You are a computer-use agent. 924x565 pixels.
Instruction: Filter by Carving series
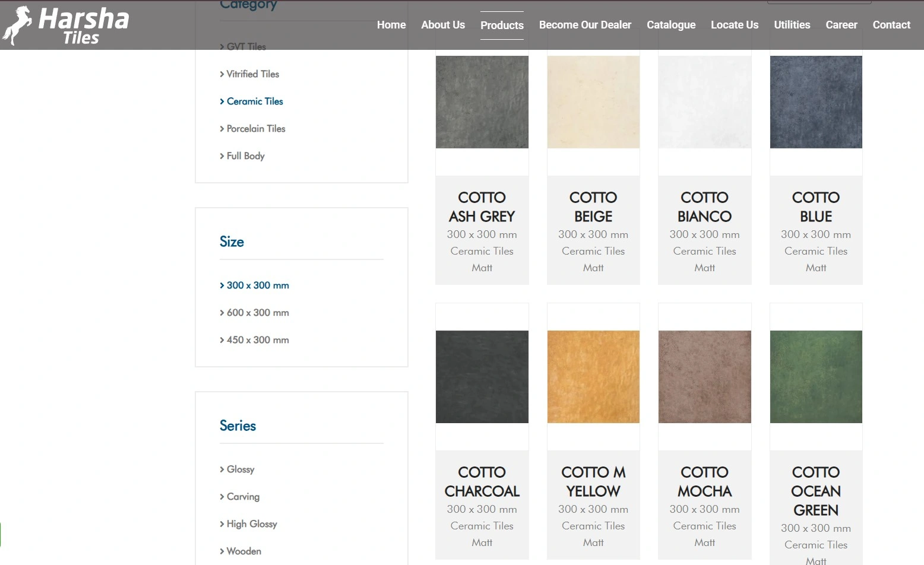(239, 497)
